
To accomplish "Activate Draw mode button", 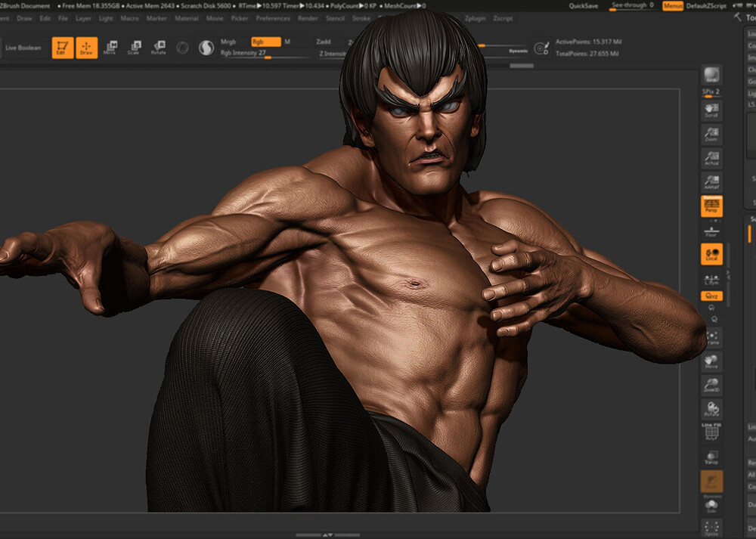I will pos(87,48).
